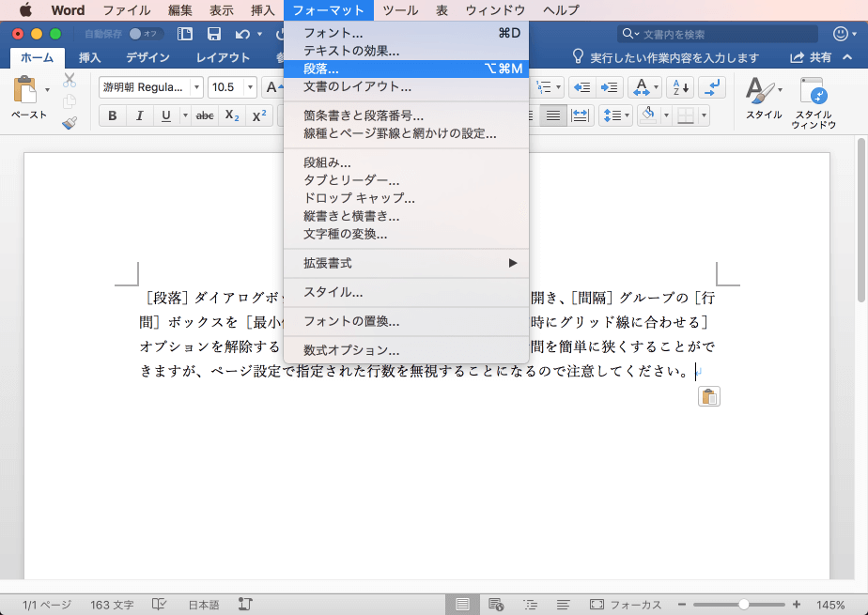Screen dimensions: 868x615
Task: Click the Save icon in title bar
Action: (213, 35)
